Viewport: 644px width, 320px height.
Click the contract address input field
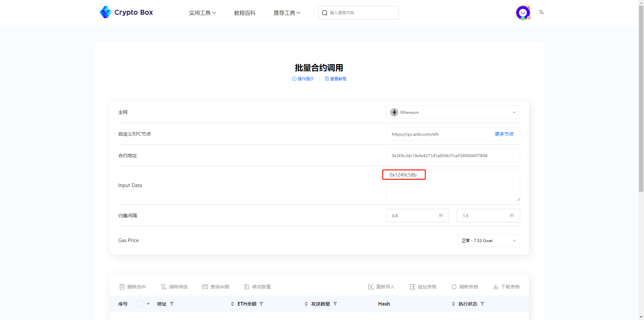[x=453, y=155]
